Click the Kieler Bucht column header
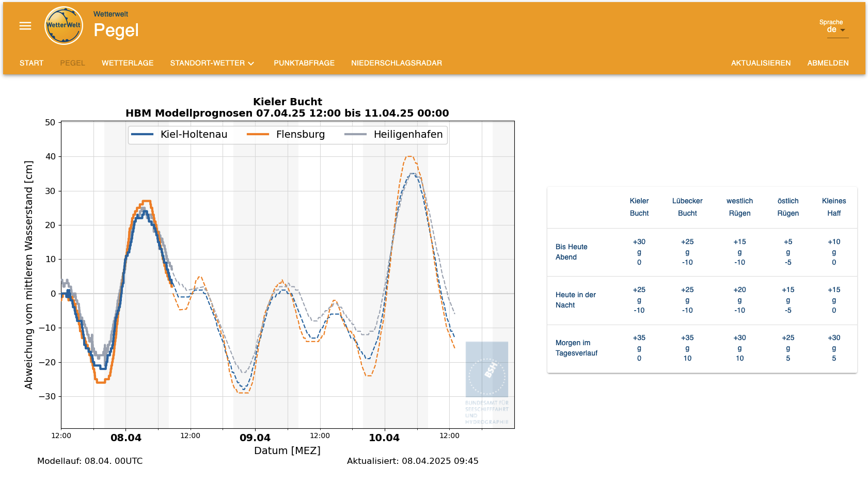 coord(639,207)
